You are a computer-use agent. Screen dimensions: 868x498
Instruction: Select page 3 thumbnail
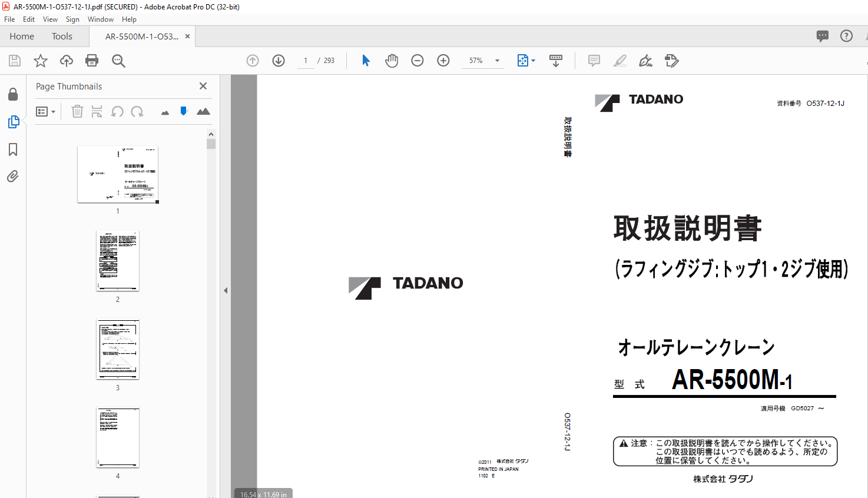click(118, 349)
